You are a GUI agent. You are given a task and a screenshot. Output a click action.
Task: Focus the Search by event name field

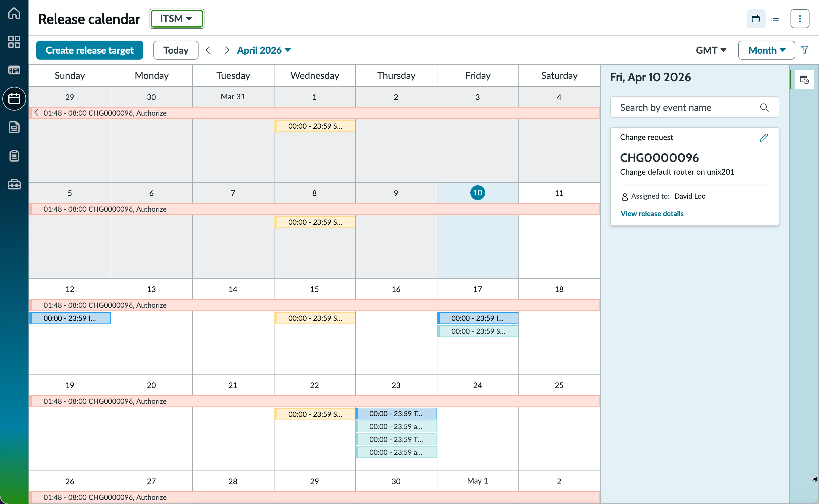[x=695, y=107]
